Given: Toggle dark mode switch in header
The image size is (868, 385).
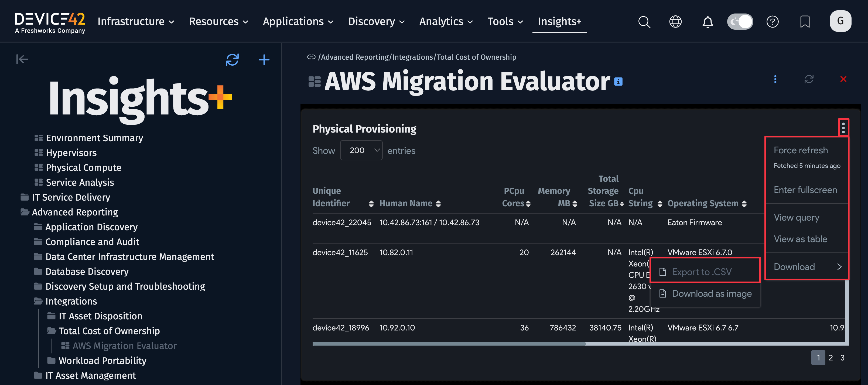Looking at the screenshot, I should click(x=740, y=22).
